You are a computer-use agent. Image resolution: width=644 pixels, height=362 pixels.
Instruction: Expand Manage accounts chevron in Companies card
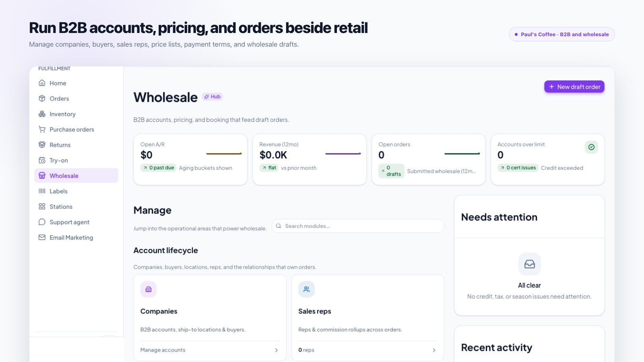pos(277,350)
